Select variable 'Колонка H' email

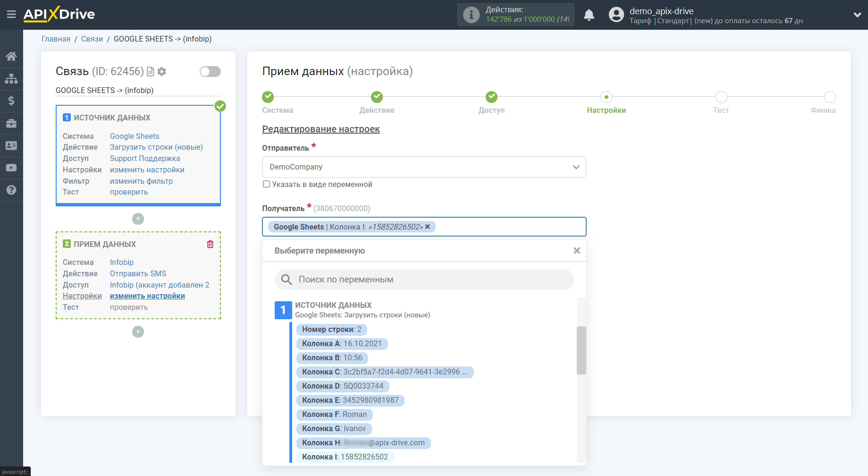363,442
